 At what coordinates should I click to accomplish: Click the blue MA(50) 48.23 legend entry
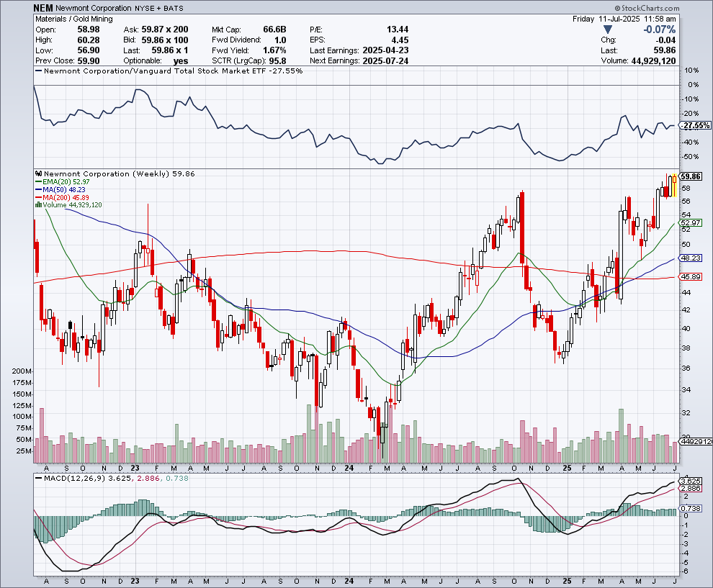[60, 189]
